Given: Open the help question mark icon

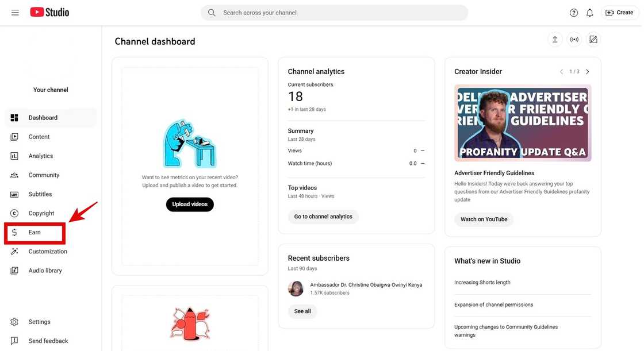Looking at the screenshot, I should pos(573,13).
